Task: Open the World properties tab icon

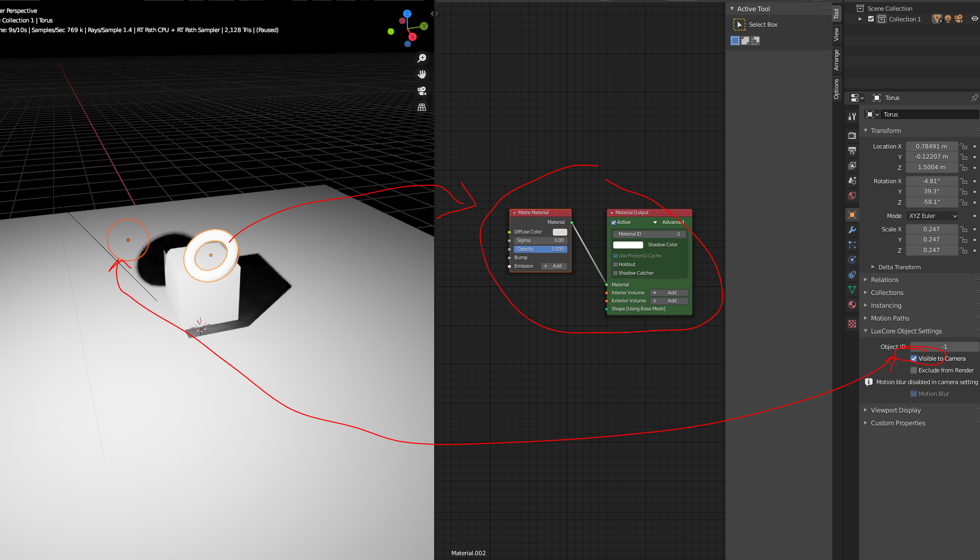Action: 852,196
